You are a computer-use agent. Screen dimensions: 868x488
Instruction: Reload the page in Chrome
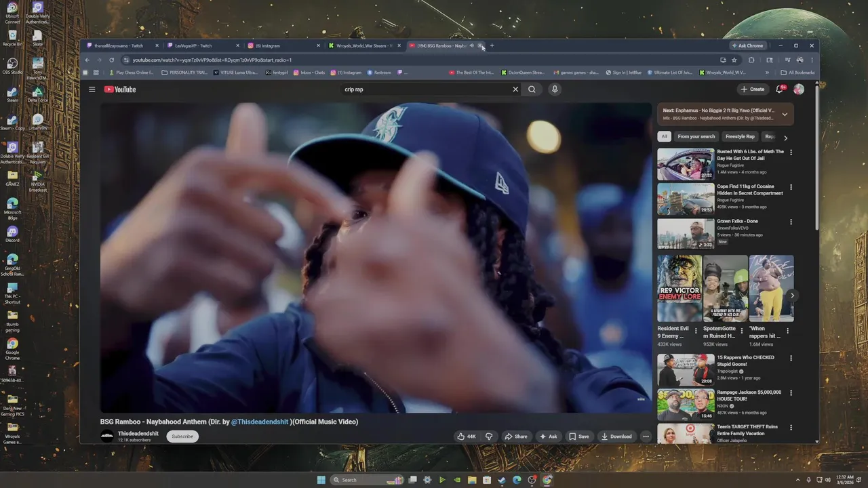pyautogui.click(x=112, y=60)
